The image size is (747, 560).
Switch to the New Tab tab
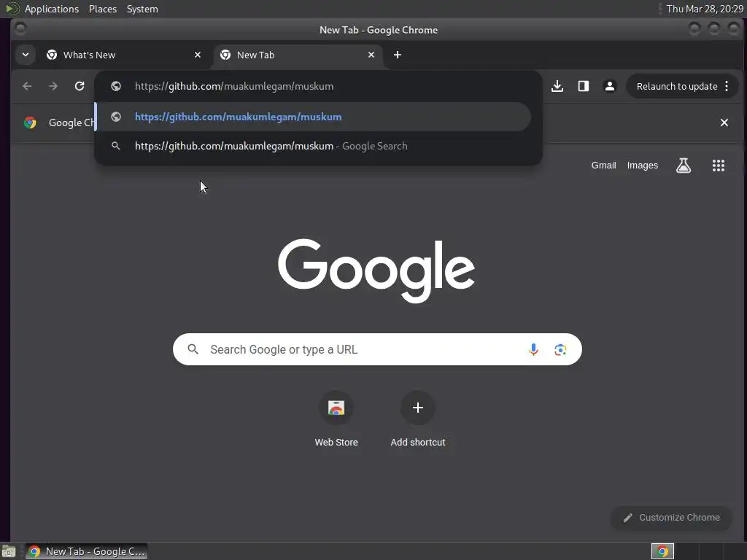pos(298,55)
